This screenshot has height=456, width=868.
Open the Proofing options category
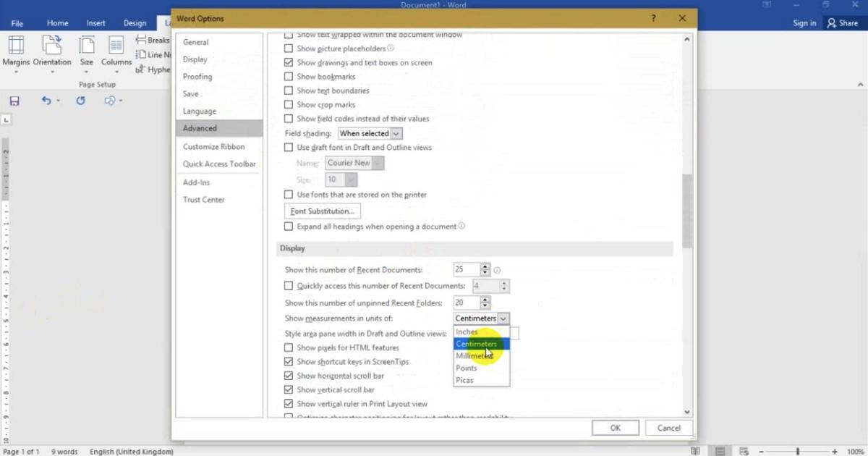pos(219,77)
